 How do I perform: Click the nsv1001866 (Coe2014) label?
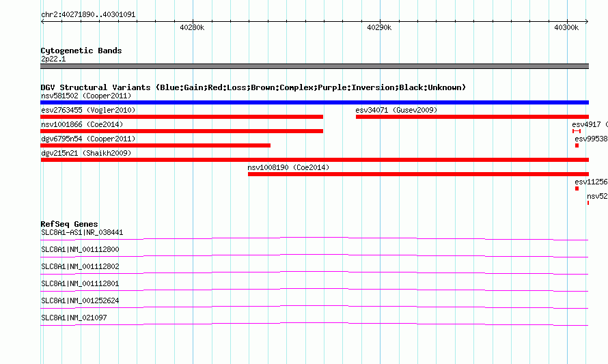coord(82,124)
